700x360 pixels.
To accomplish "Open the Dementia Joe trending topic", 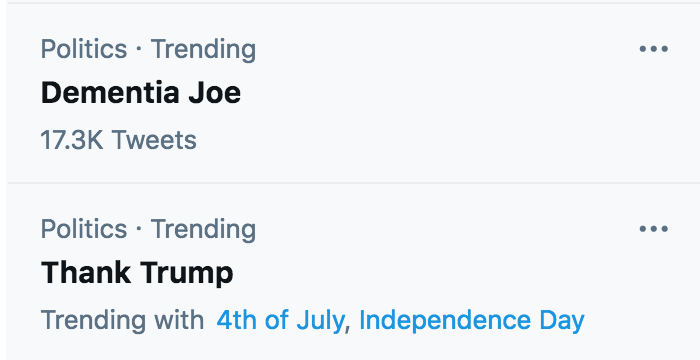I will tap(141, 93).
